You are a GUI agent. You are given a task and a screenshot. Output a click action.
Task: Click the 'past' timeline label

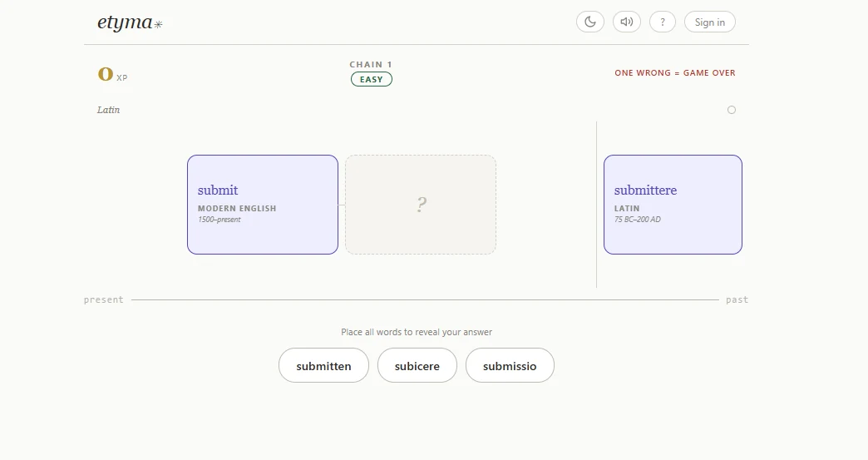point(737,299)
